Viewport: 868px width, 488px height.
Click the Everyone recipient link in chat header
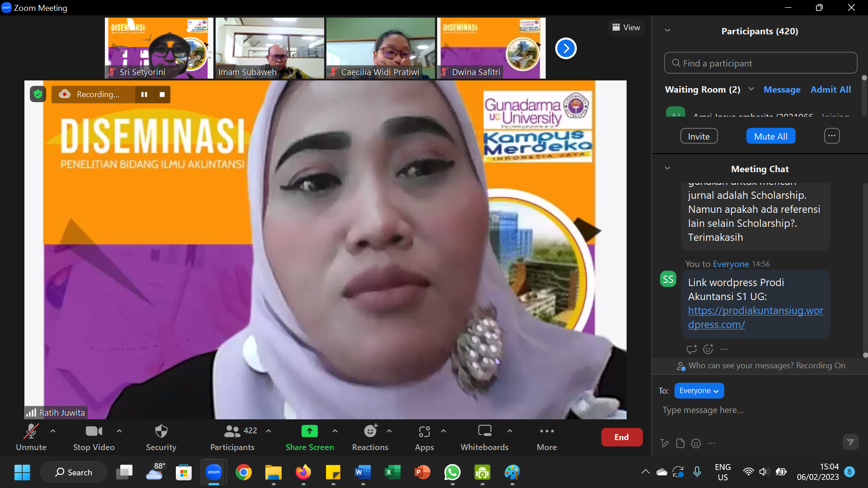(x=731, y=264)
